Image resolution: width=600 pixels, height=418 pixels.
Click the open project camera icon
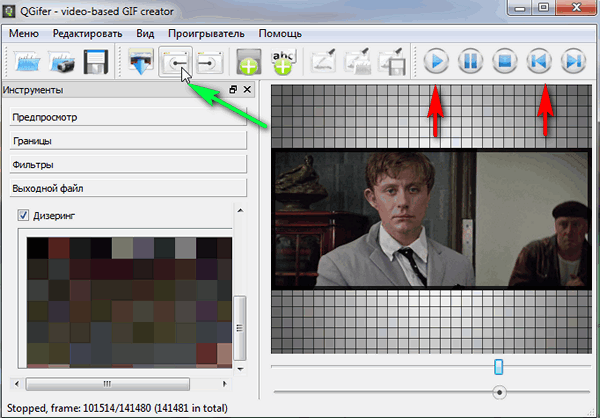tap(62, 62)
